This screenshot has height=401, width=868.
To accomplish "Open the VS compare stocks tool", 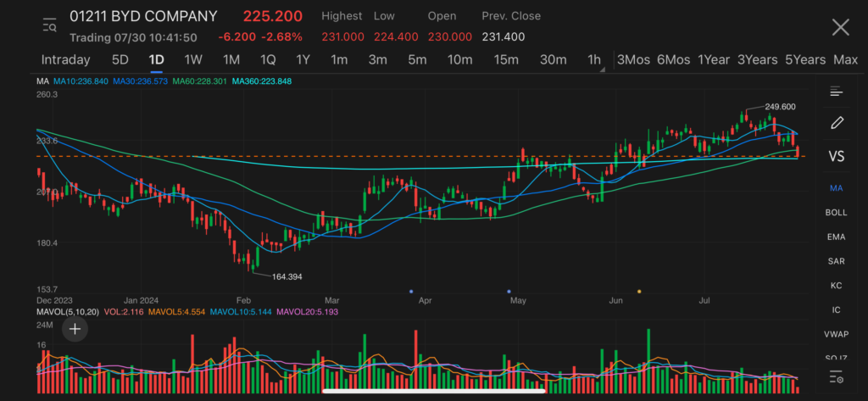I will [836, 156].
